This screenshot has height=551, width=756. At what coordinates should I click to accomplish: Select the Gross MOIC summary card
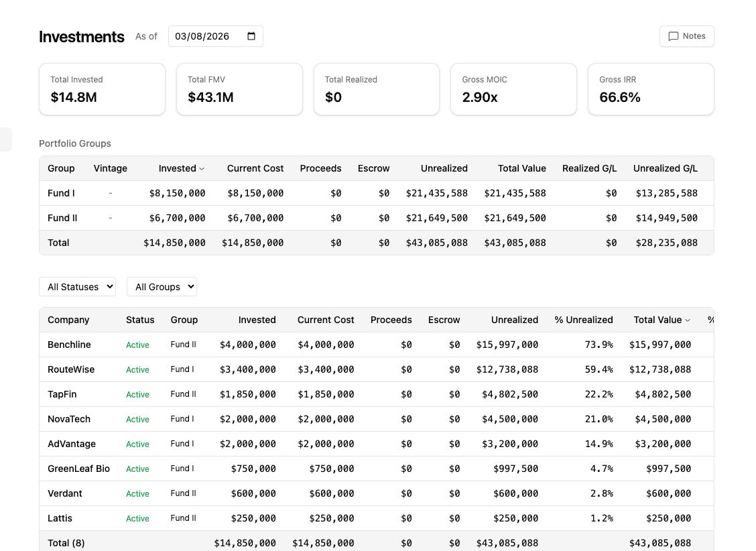click(513, 89)
